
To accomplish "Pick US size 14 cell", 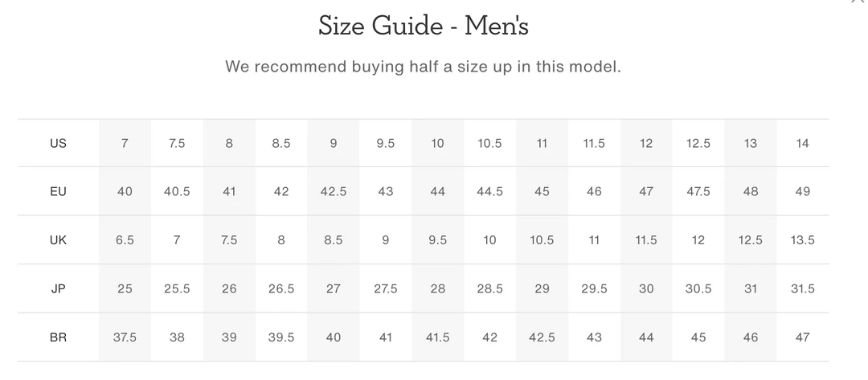I will click(802, 144).
